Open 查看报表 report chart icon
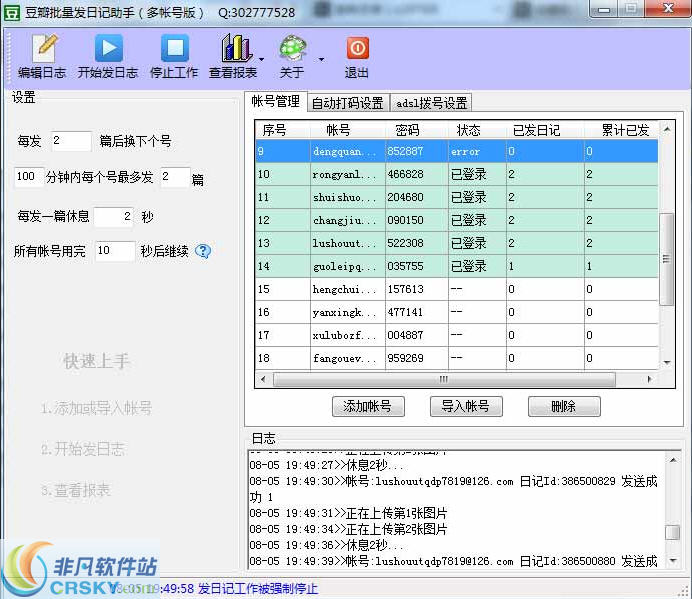This screenshot has width=692, height=599. pyautogui.click(x=233, y=56)
